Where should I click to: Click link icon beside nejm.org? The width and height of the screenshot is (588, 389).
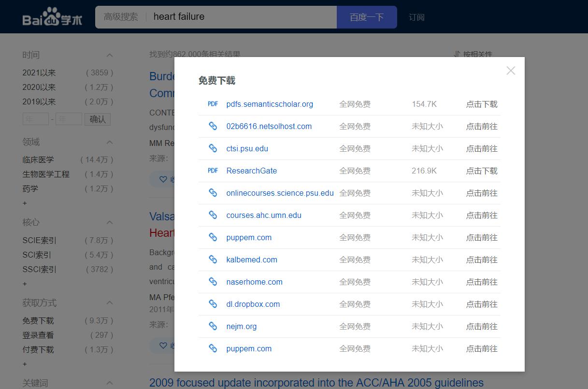(x=213, y=326)
